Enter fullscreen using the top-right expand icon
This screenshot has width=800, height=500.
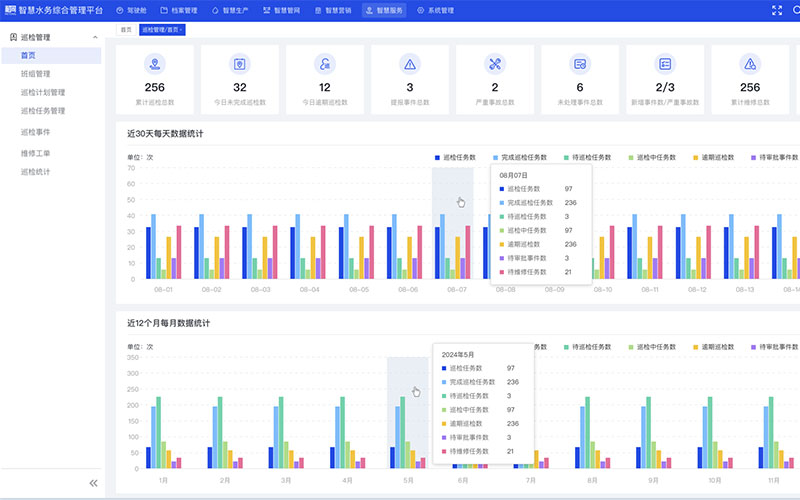777,10
